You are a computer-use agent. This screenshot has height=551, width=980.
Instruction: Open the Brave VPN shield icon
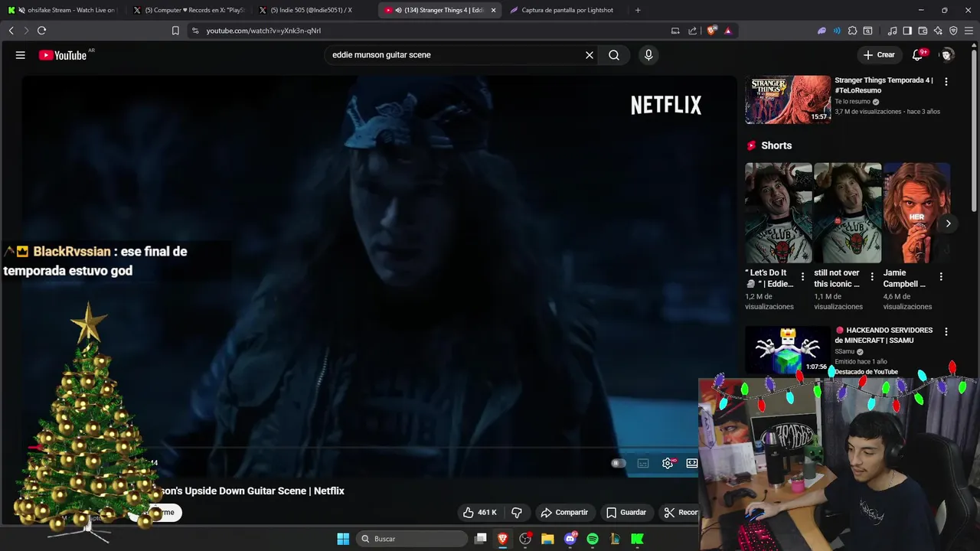click(x=953, y=31)
